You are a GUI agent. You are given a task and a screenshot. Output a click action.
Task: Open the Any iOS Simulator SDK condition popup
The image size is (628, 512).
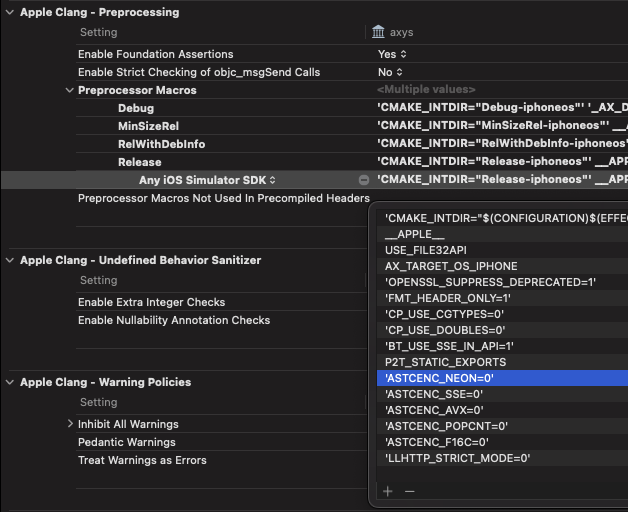207,180
